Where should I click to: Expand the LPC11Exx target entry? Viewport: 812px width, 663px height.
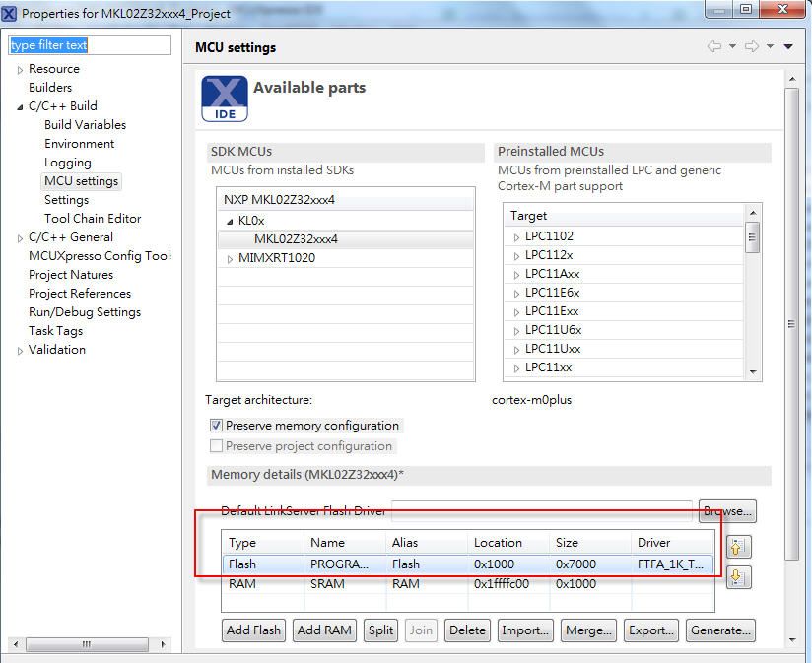tap(516, 312)
